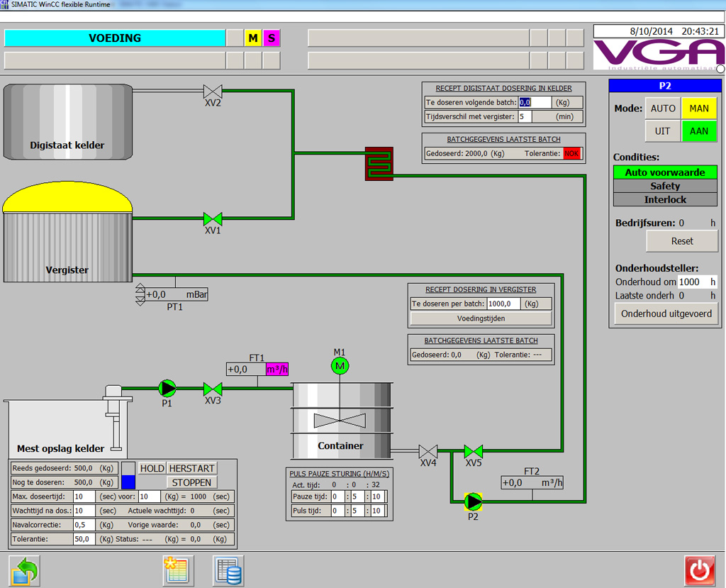This screenshot has width=726, height=588.
Task: Select the P1 pump symbol
Action: [x=167, y=388]
